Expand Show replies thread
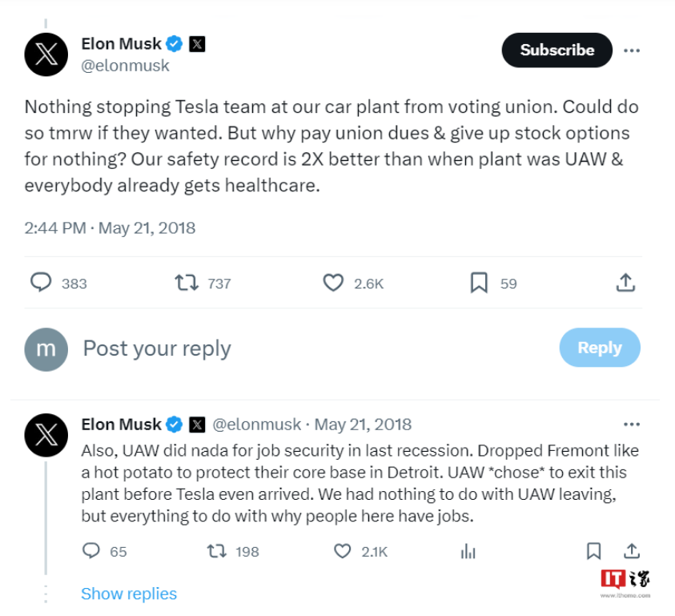 tap(129, 594)
